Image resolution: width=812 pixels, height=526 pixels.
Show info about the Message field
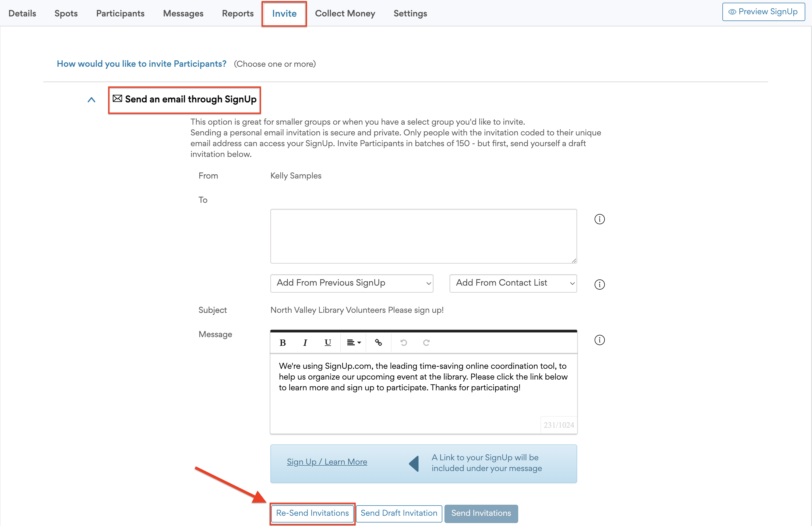pyautogui.click(x=599, y=340)
